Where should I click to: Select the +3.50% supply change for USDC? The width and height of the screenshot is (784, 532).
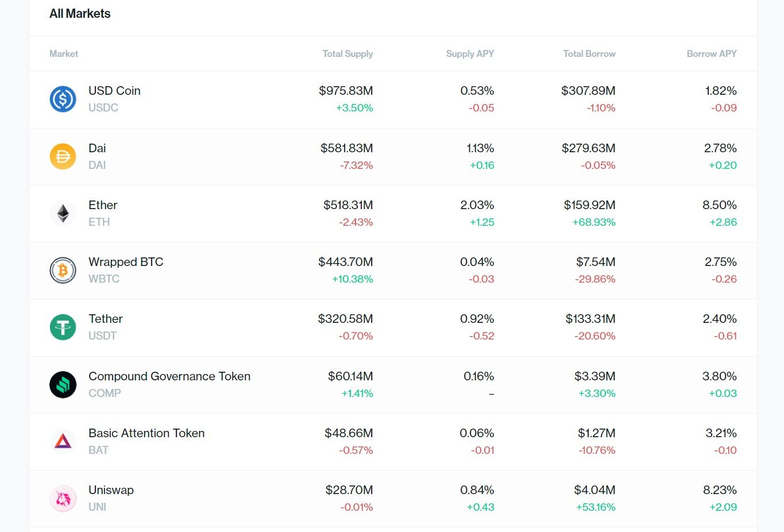354,108
